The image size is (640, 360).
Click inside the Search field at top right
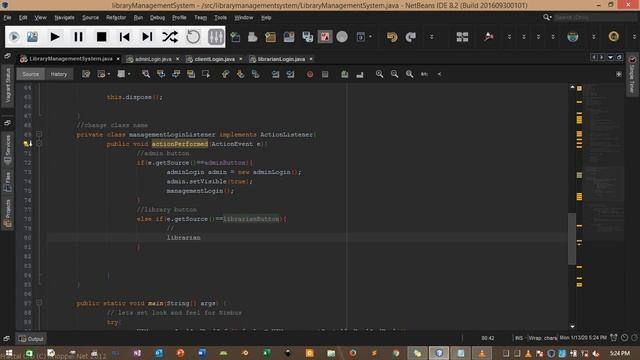click(x=594, y=18)
